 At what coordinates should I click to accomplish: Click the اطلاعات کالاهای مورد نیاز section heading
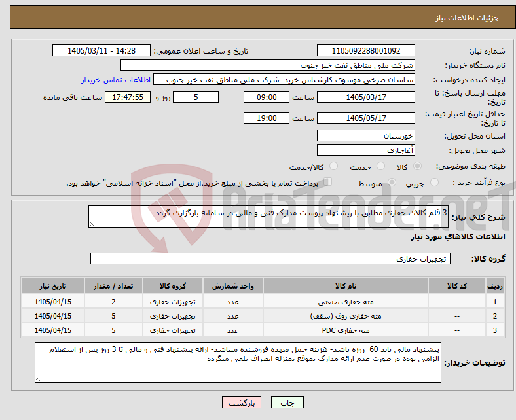tap(458, 237)
